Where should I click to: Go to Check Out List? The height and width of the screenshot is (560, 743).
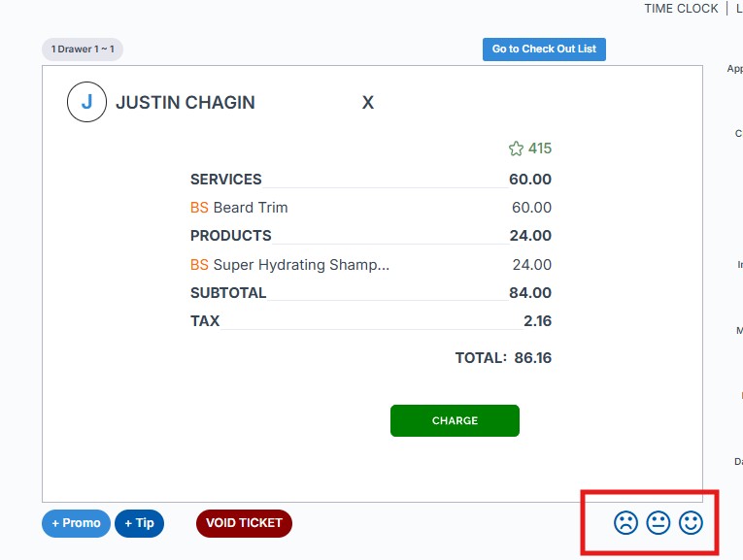point(544,49)
